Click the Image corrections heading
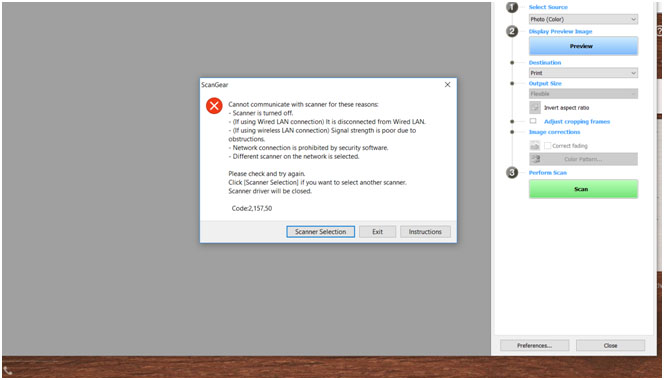 pos(554,132)
